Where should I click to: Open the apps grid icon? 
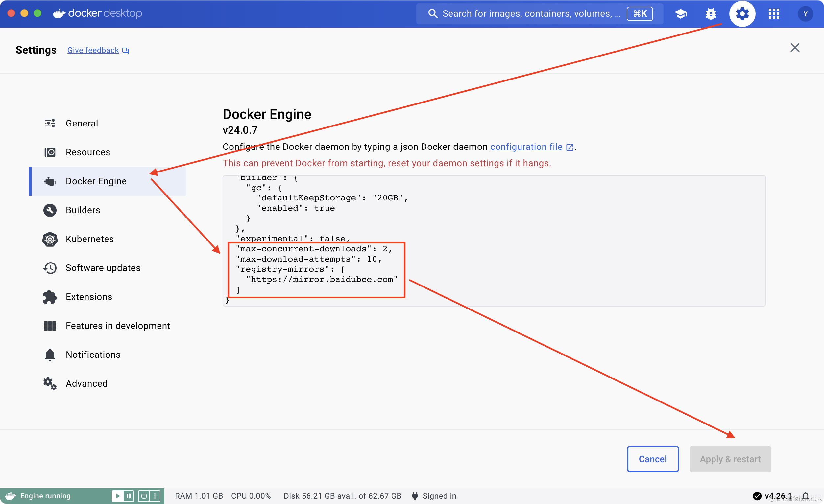(774, 14)
